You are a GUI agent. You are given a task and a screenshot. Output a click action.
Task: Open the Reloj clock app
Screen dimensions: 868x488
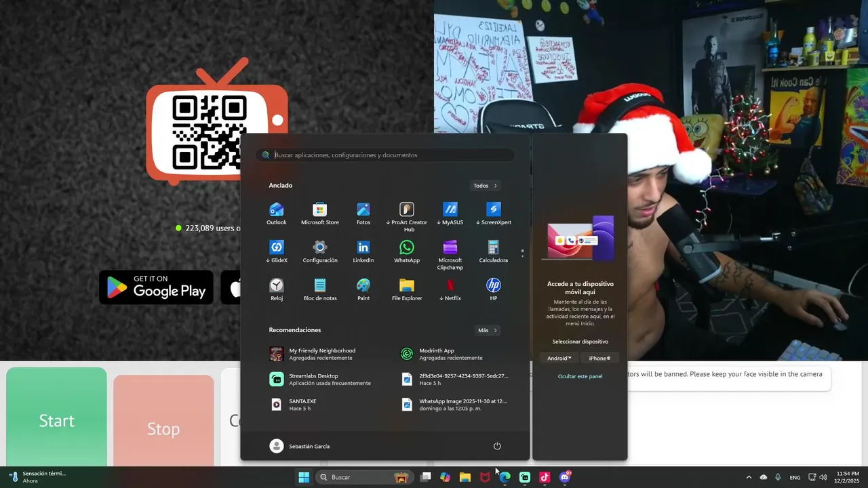point(277,289)
